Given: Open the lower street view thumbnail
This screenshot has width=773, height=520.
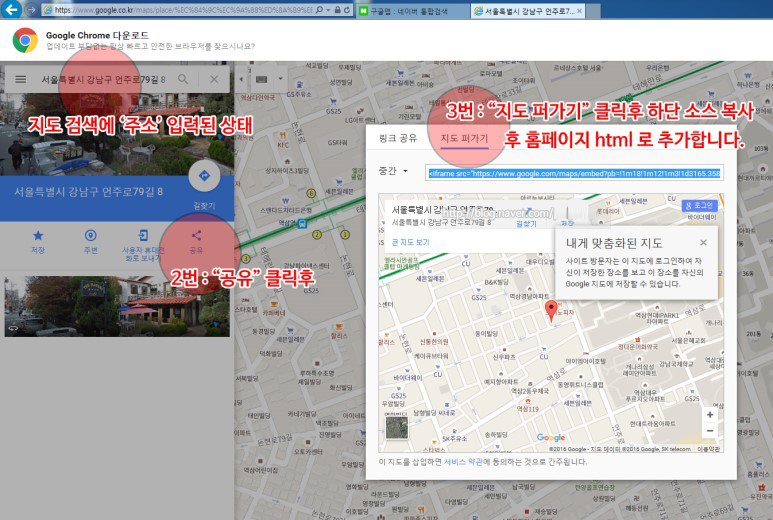Looking at the screenshot, I should (x=117, y=306).
